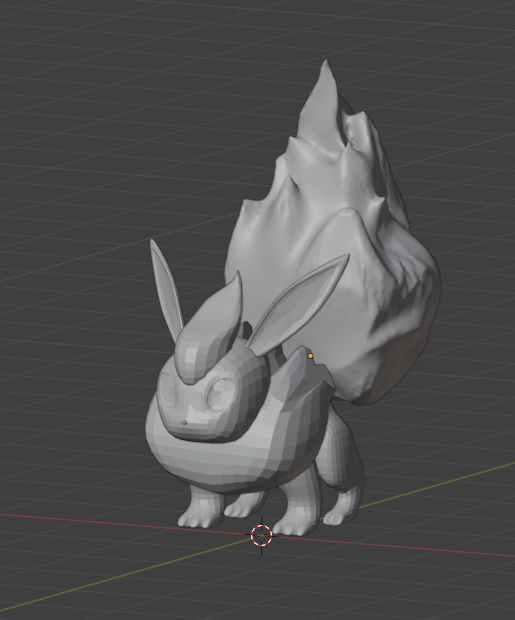This screenshot has width=515, height=620.
Task: Click the orange object origin dot
Action: coord(310,356)
